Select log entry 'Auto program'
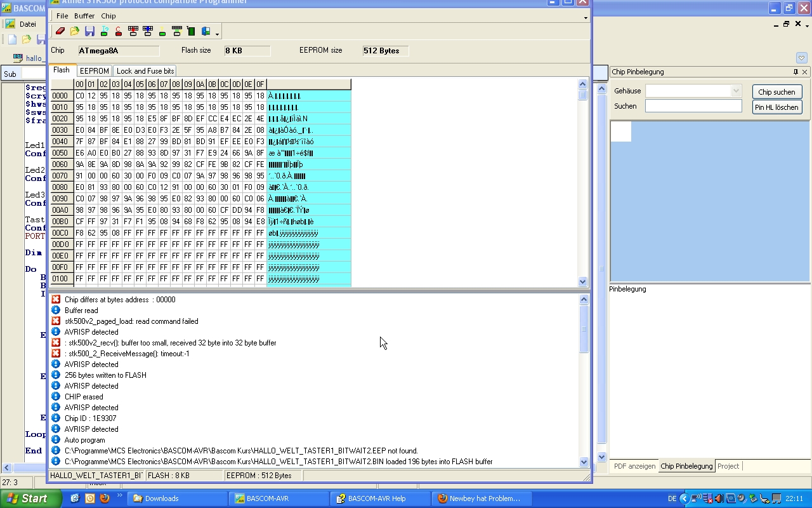812x508 pixels. tap(85, 440)
